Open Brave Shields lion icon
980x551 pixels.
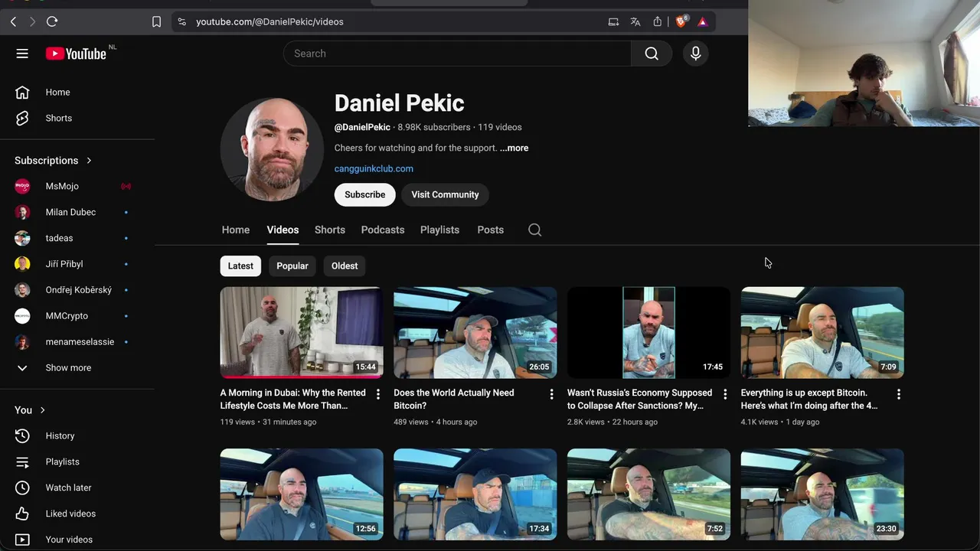681,21
